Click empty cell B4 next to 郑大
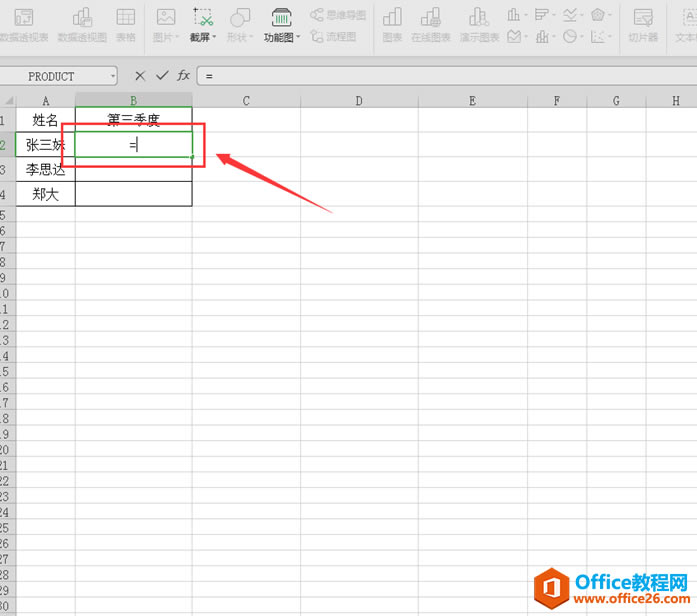 tap(134, 194)
